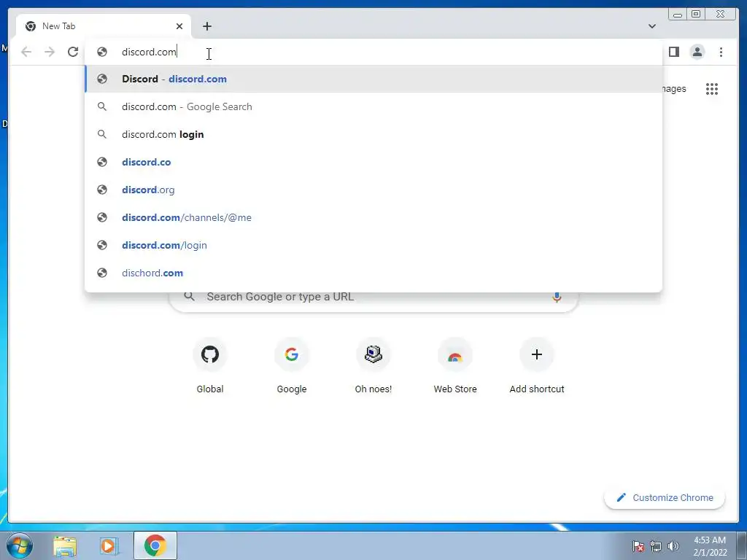Toggle the side panel icon
Screen dimensions: 747x560
point(673,52)
